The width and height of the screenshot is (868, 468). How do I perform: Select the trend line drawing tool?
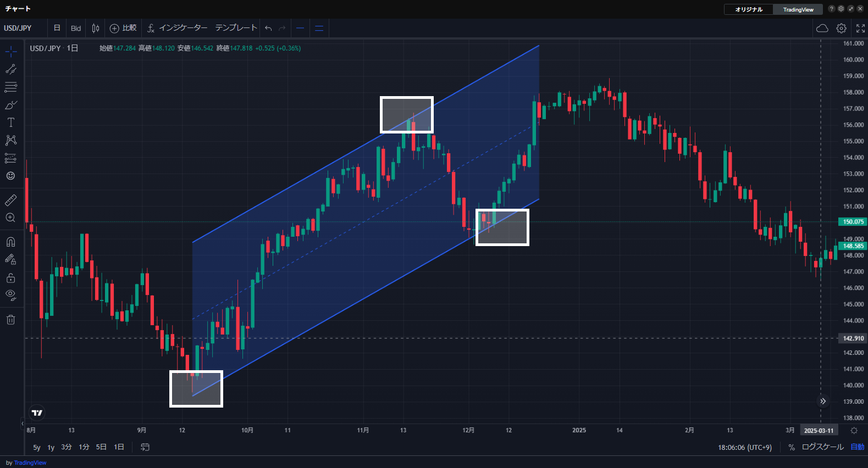[x=10, y=69]
